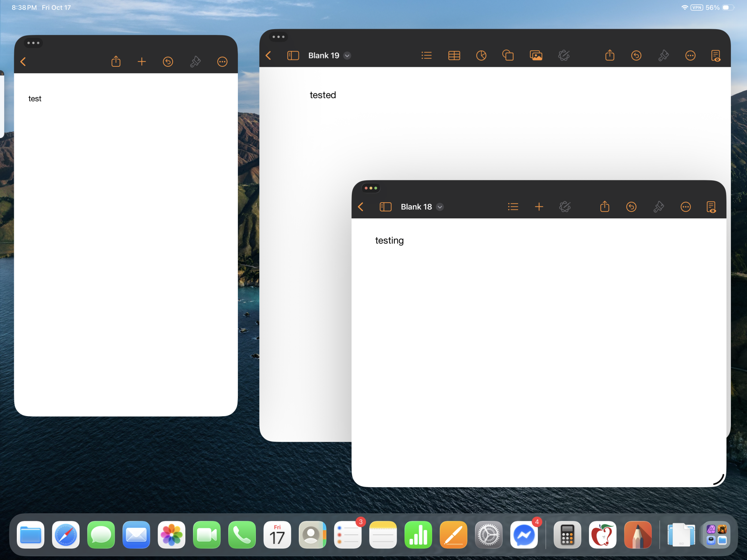
Task: Toggle document view options in Blank 19
Action: tap(716, 56)
